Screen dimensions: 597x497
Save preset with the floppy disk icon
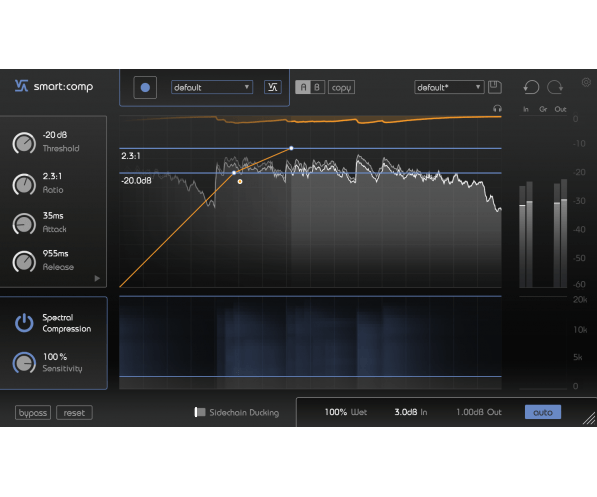pos(495,87)
